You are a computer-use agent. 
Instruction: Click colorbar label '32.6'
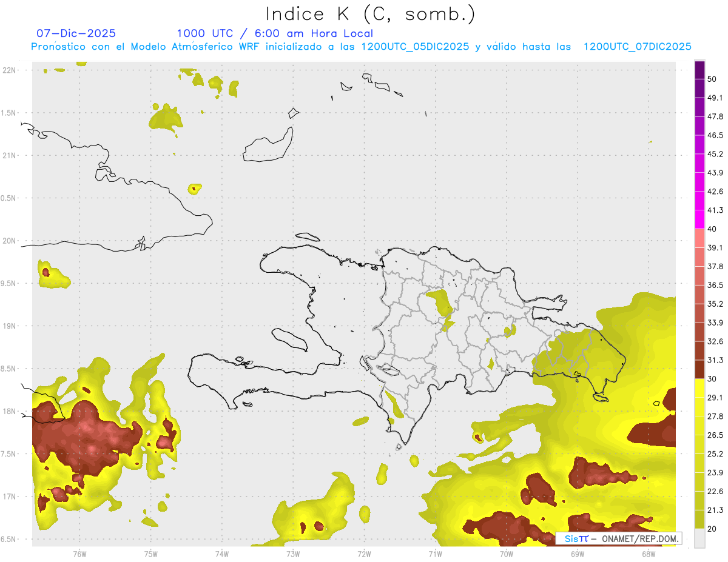click(715, 341)
